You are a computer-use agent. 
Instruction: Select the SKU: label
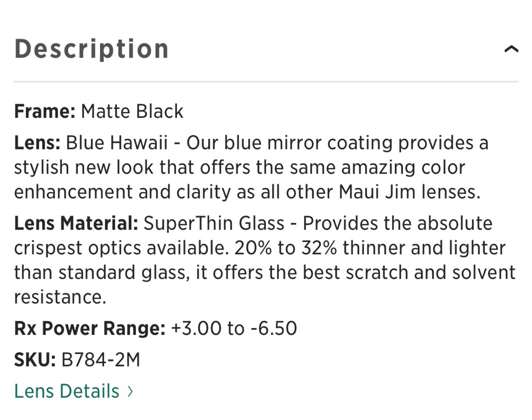tap(35, 360)
